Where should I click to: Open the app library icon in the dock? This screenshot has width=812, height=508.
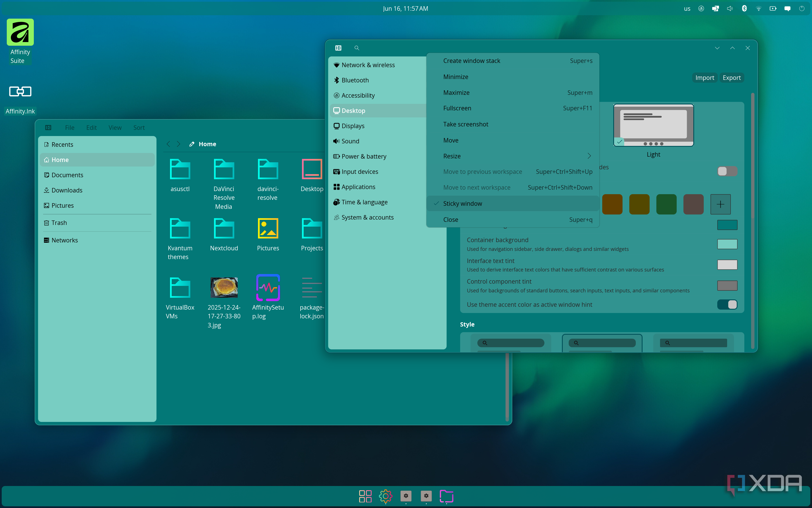point(365,496)
